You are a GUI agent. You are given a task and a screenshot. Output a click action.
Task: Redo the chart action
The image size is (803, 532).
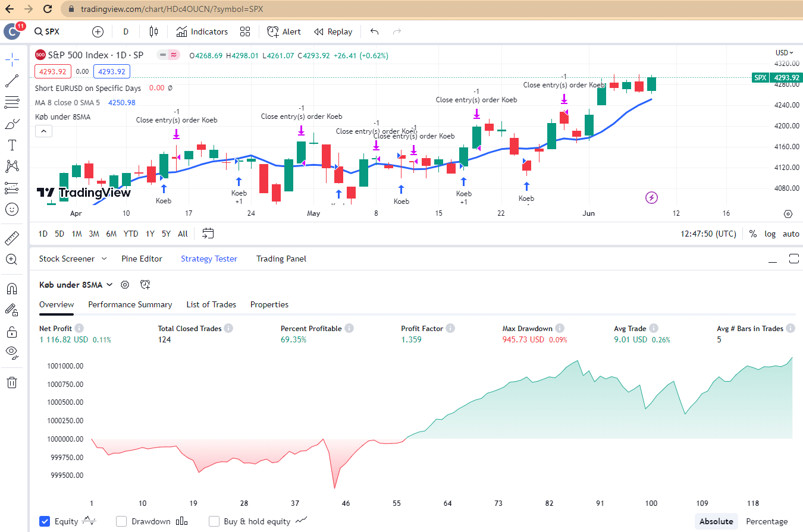[x=397, y=32]
